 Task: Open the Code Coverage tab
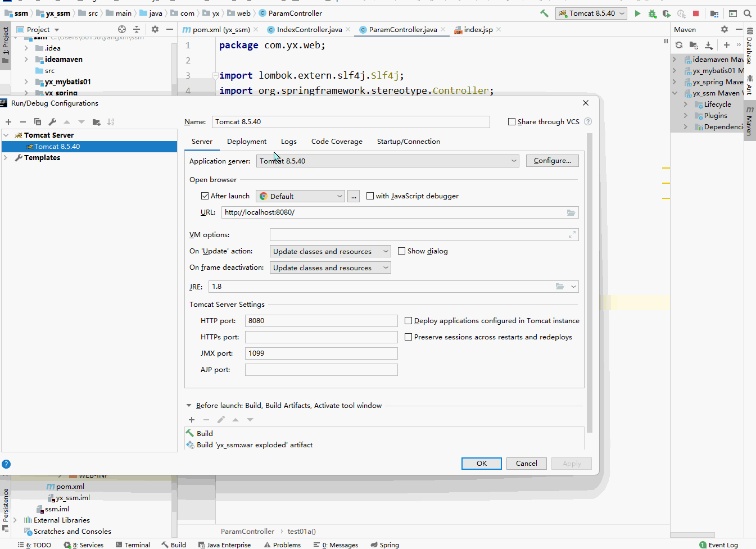337,142
